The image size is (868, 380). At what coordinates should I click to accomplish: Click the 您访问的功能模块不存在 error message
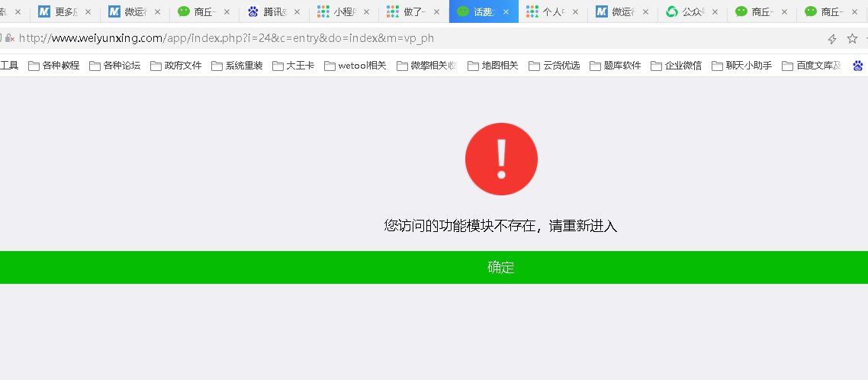coord(500,225)
